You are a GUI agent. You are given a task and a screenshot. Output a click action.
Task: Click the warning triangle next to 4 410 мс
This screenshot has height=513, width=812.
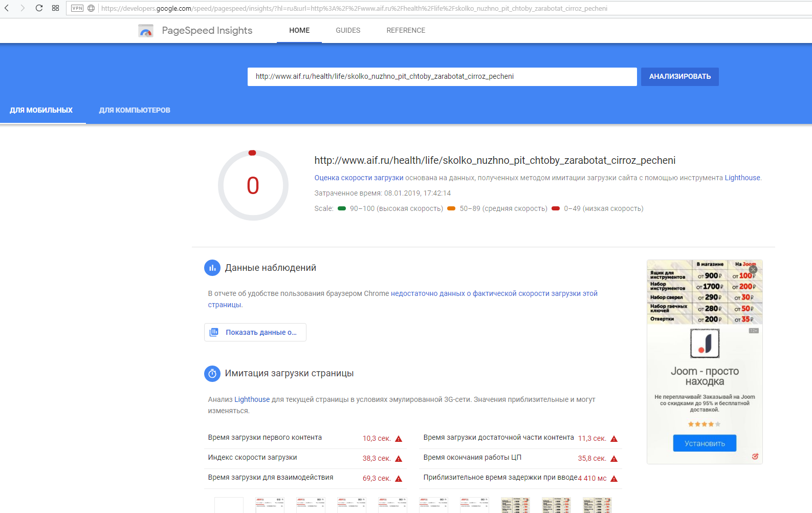(614, 479)
